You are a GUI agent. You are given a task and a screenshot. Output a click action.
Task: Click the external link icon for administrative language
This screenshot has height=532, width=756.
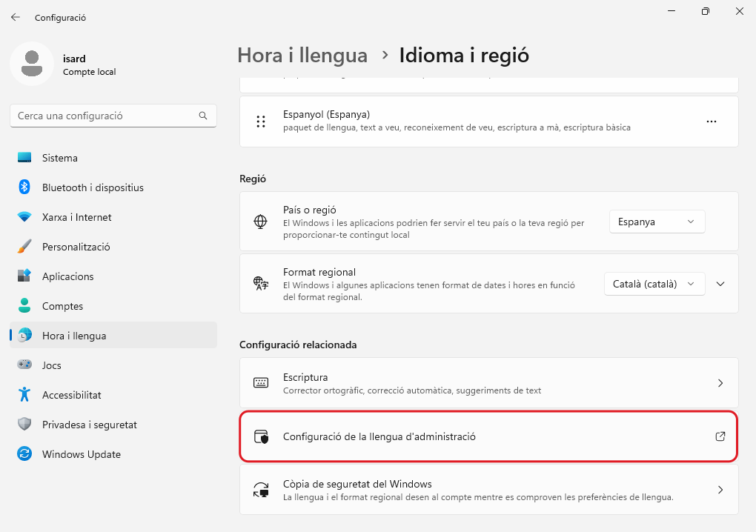tap(720, 437)
